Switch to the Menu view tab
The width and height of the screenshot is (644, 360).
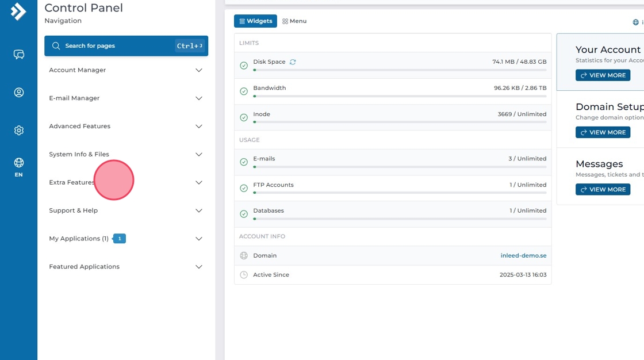[294, 21]
